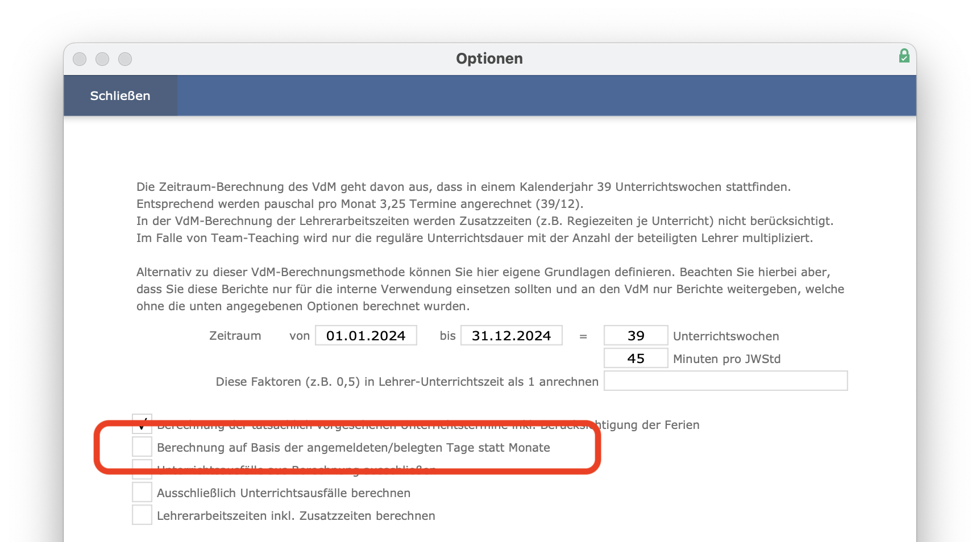
Task: Click the green lock icon in title bar
Action: 904,56
